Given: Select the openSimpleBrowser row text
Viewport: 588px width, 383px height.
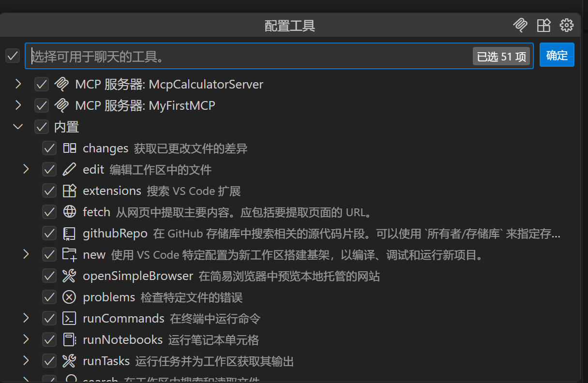Looking at the screenshot, I should pyautogui.click(x=231, y=276).
